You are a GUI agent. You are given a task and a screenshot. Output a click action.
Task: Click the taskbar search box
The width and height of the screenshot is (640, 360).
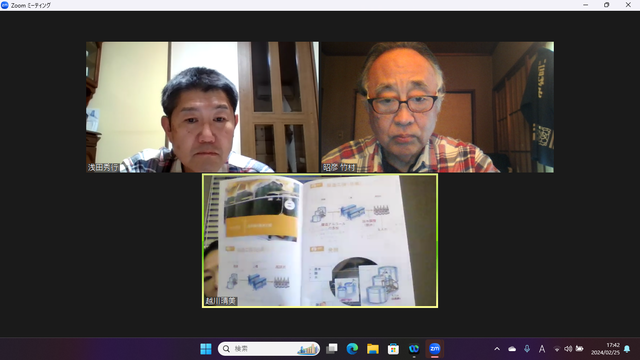tap(269, 349)
